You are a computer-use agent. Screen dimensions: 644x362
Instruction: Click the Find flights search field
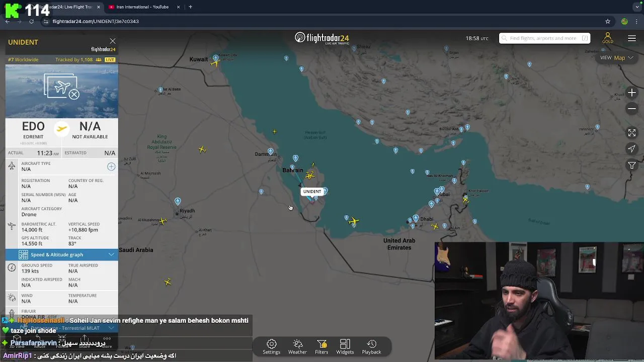tap(544, 38)
